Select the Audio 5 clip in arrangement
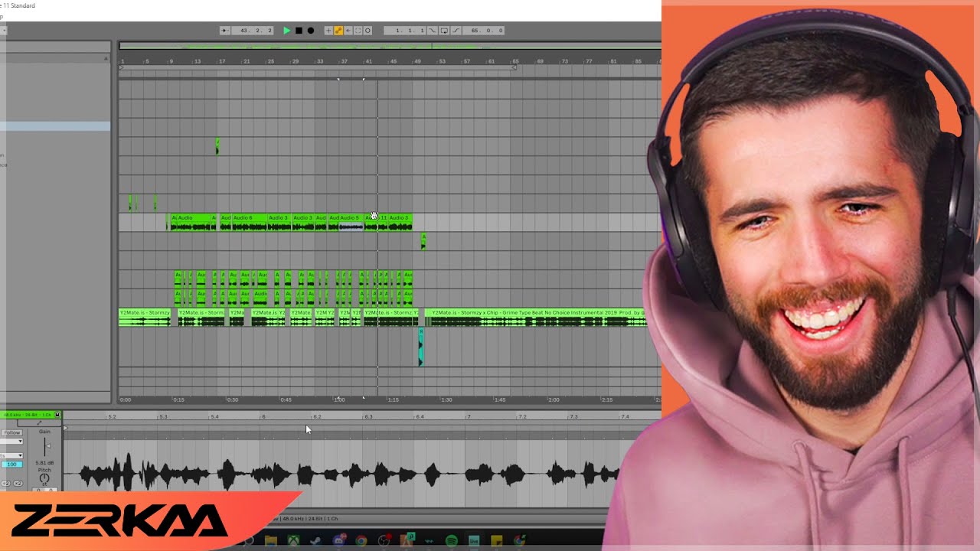Viewport: 980px width, 551px height. point(351,222)
